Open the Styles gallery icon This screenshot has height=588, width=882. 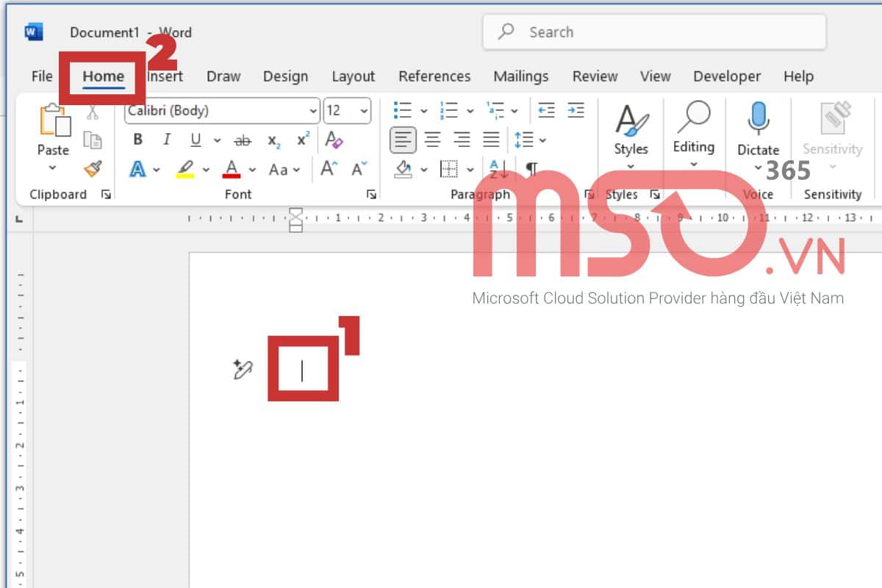tap(631, 120)
